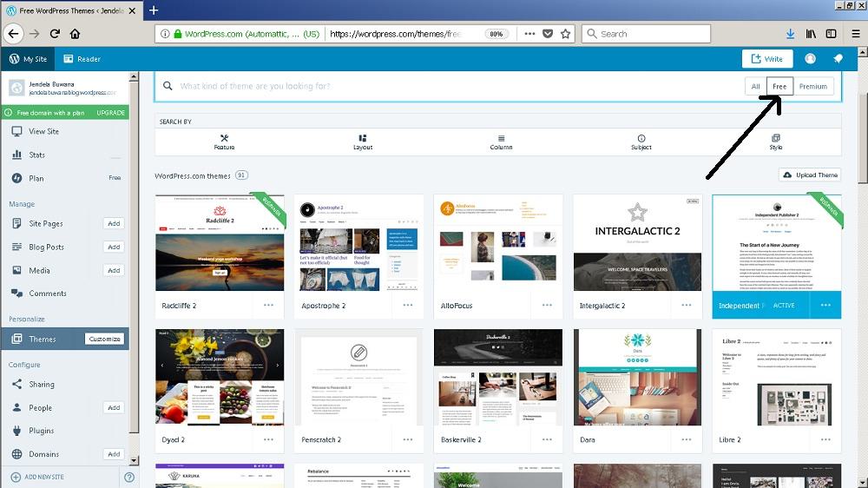Expand the Feature search filter

click(x=224, y=142)
